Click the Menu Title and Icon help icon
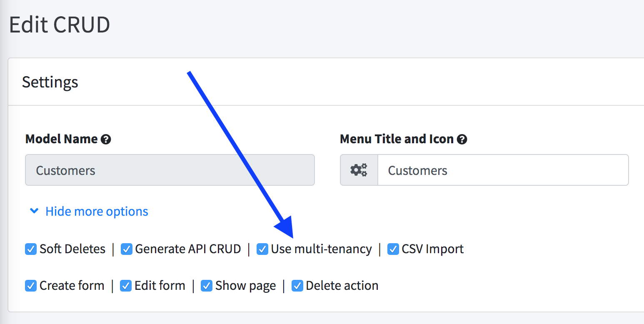Image resolution: width=644 pixels, height=324 pixels. (x=462, y=139)
